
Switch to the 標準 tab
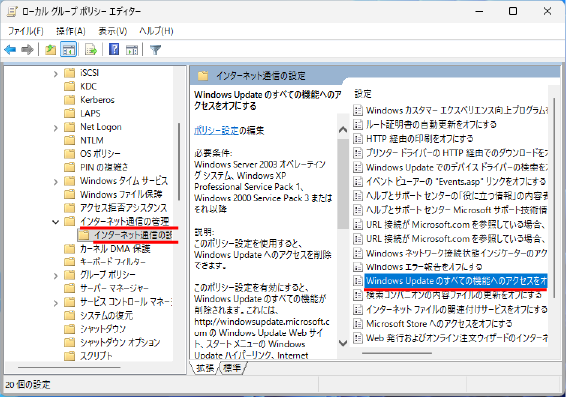(232, 368)
